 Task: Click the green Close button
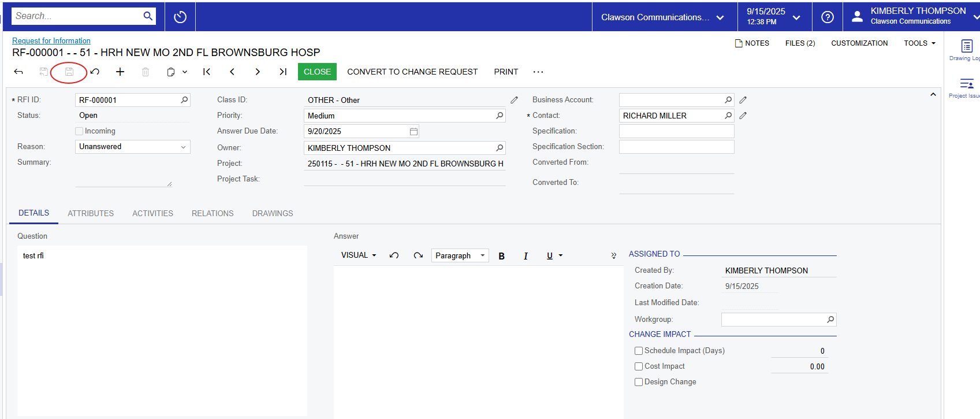[317, 72]
